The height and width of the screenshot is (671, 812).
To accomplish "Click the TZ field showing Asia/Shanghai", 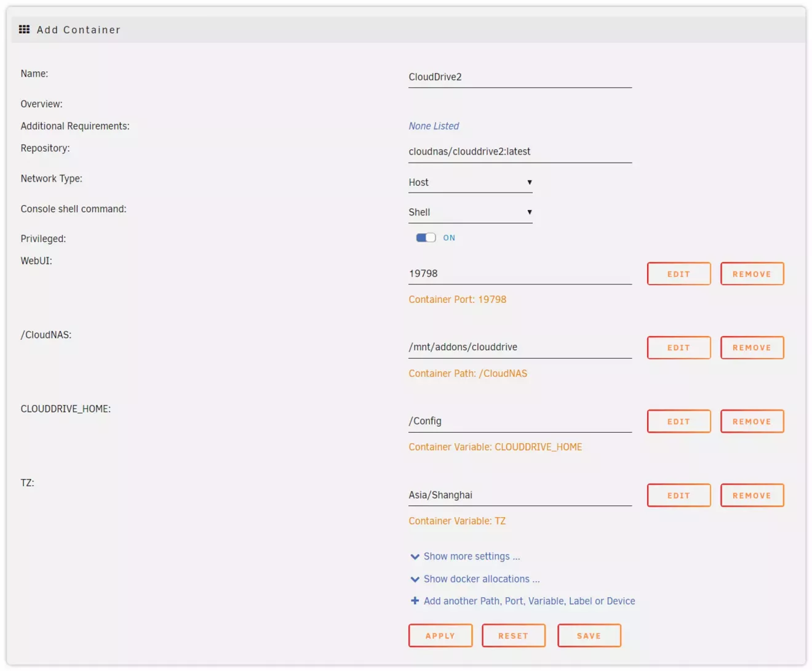I will pos(520,495).
